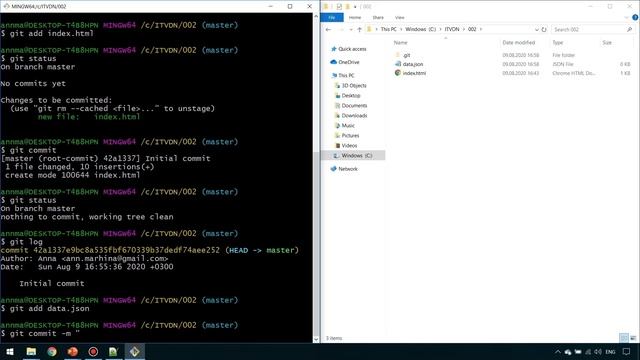The image size is (640, 360).
Task: Open the Home ribbon tab
Action: (x=355, y=18)
